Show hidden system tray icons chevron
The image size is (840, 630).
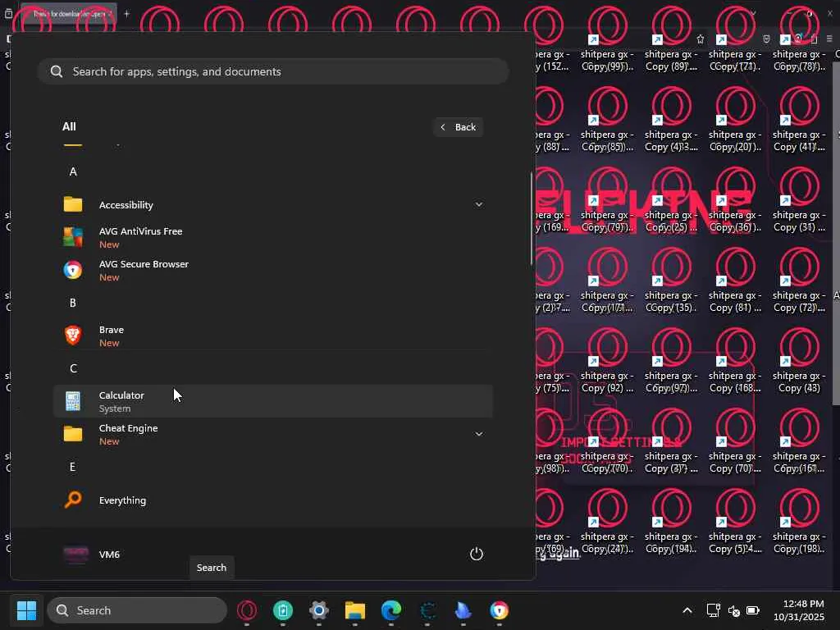(687, 610)
